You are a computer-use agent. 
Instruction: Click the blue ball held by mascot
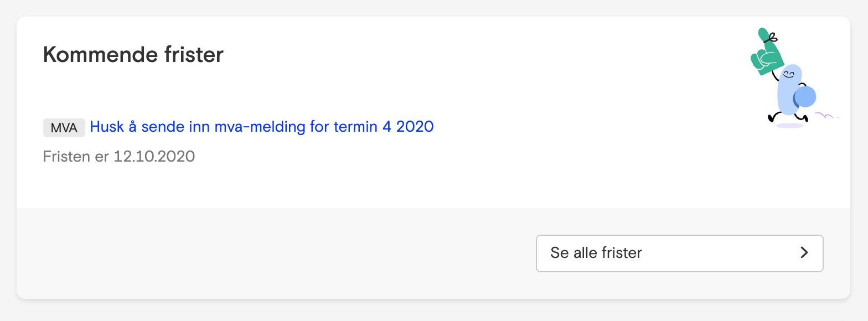[805, 97]
